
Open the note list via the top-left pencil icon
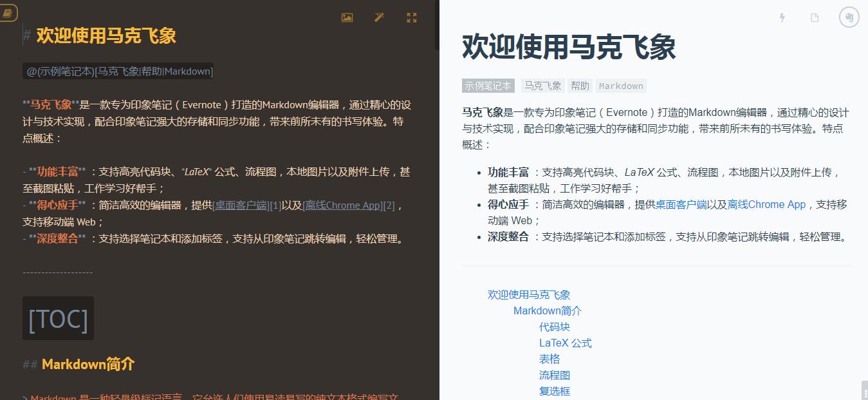click(x=8, y=12)
